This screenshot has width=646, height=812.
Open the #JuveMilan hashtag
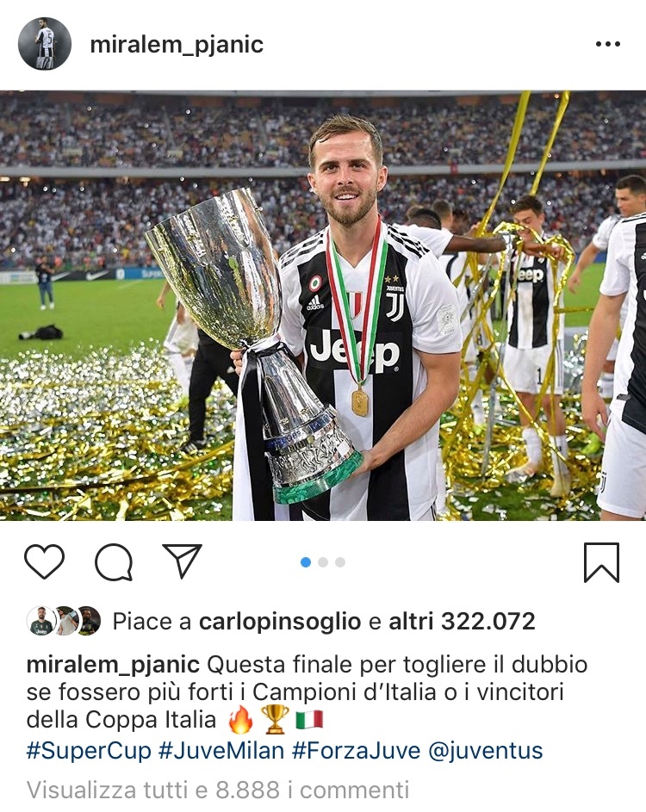221,751
